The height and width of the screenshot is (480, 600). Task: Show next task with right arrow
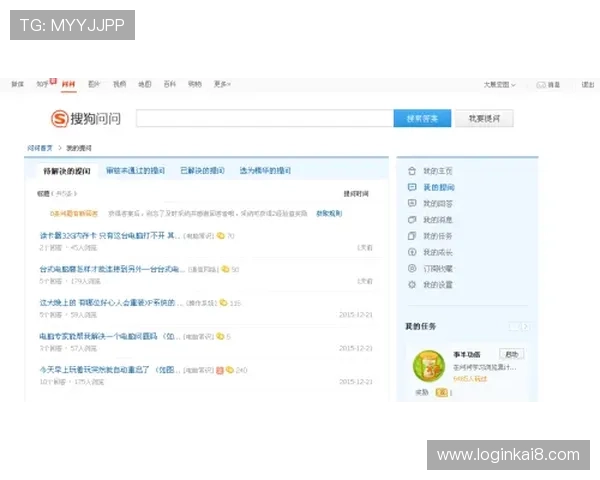(525, 327)
